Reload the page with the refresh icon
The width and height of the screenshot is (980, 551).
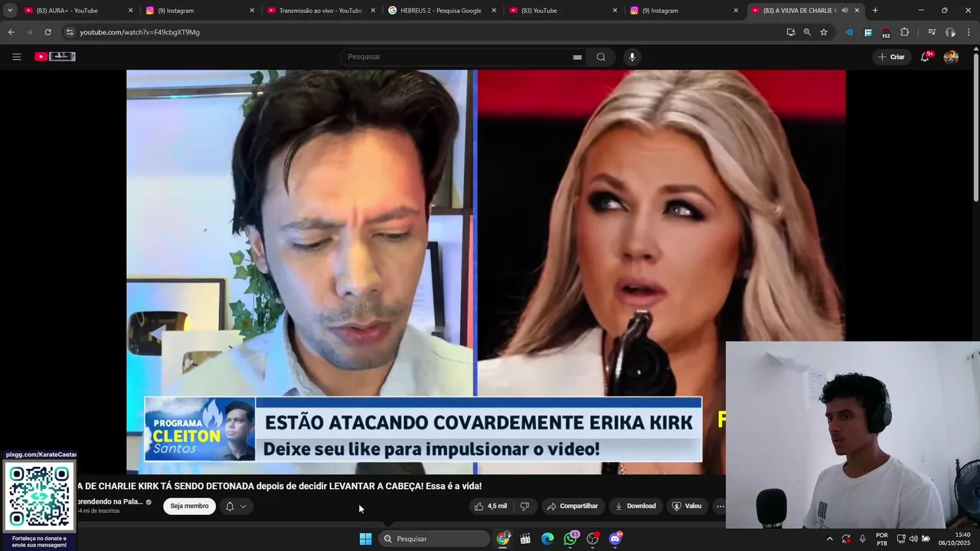point(47,32)
